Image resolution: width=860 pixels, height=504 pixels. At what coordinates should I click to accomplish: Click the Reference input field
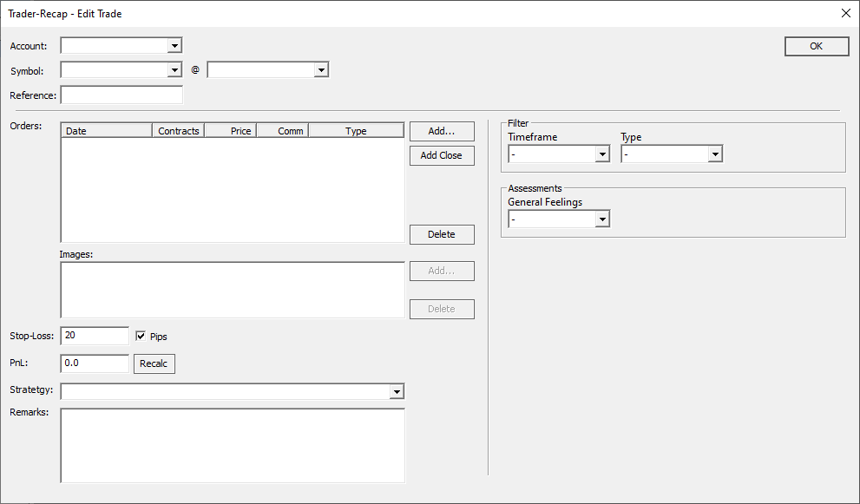[x=121, y=95]
